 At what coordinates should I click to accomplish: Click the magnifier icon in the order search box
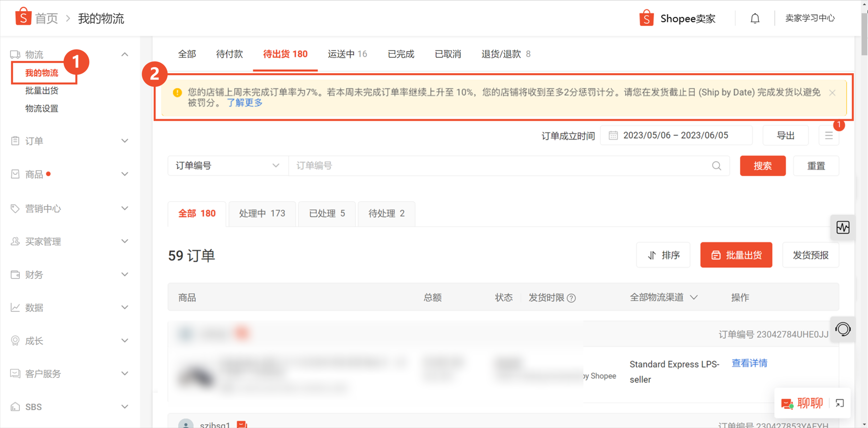716,166
